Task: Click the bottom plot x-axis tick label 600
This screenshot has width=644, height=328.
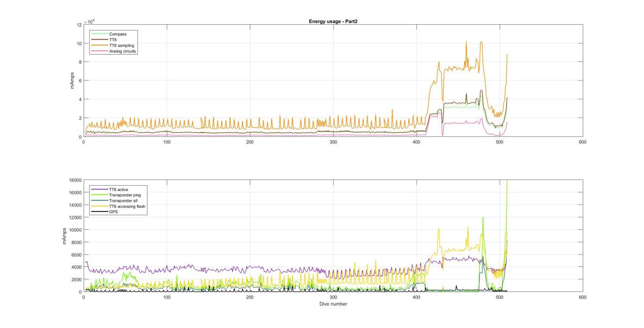Action: [583, 297]
